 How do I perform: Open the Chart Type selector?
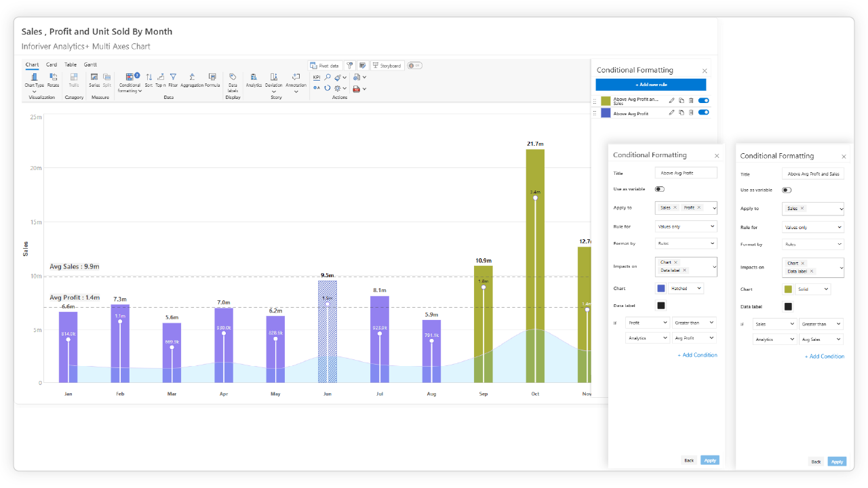[x=34, y=80]
